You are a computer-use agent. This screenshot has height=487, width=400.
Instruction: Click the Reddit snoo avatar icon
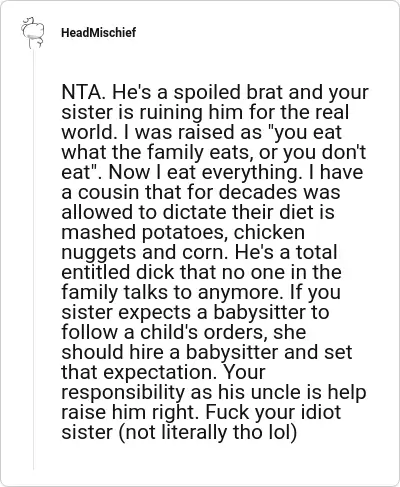pos(33,33)
